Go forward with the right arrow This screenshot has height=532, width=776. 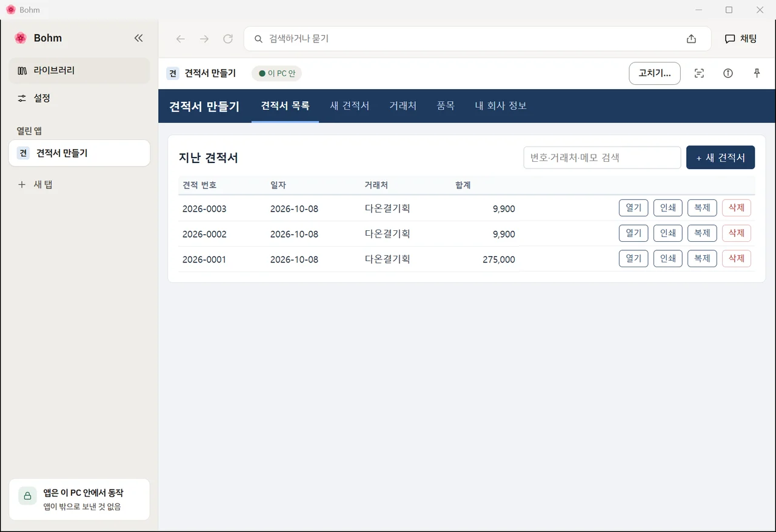pyautogui.click(x=204, y=39)
